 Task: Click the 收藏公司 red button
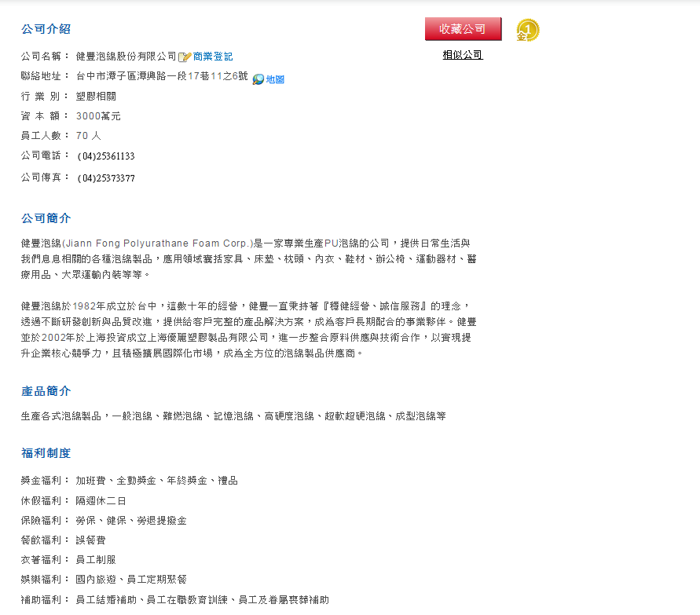(463, 29)
